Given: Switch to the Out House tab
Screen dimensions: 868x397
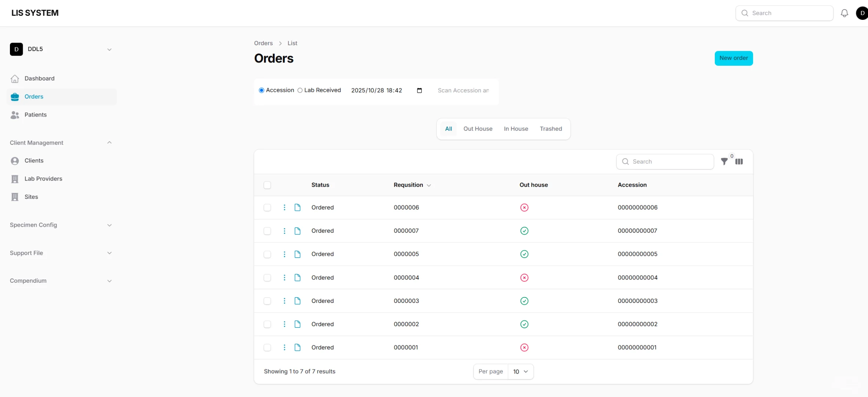Looking at the screenshot, I should 478,129.
